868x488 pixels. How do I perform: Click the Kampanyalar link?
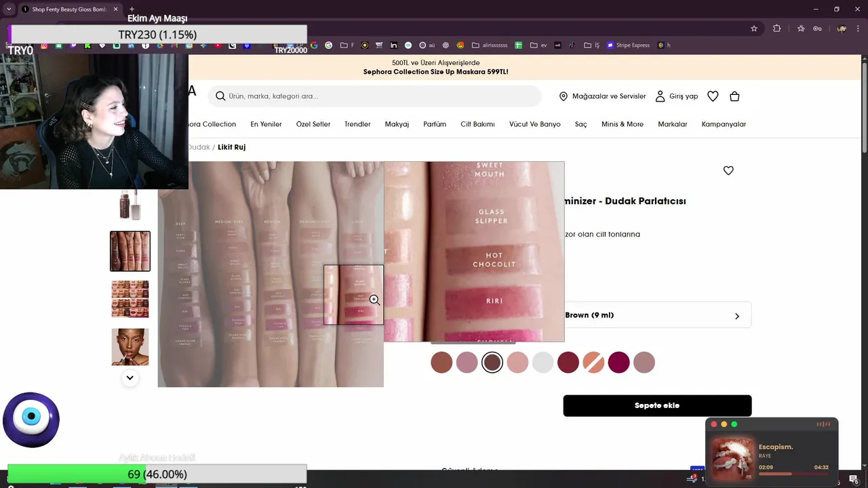(x=724, y=125)
